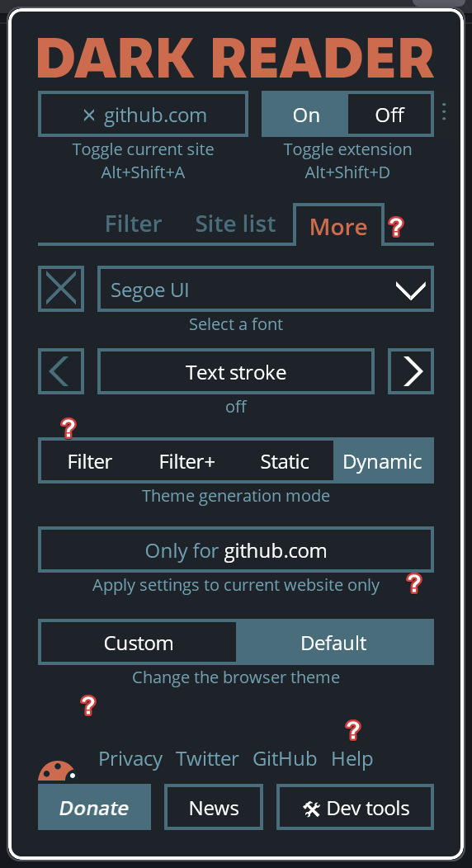Viewport: 472px width, 868px height.
Task: Open the Twitter link
Action: pos(207,758)
